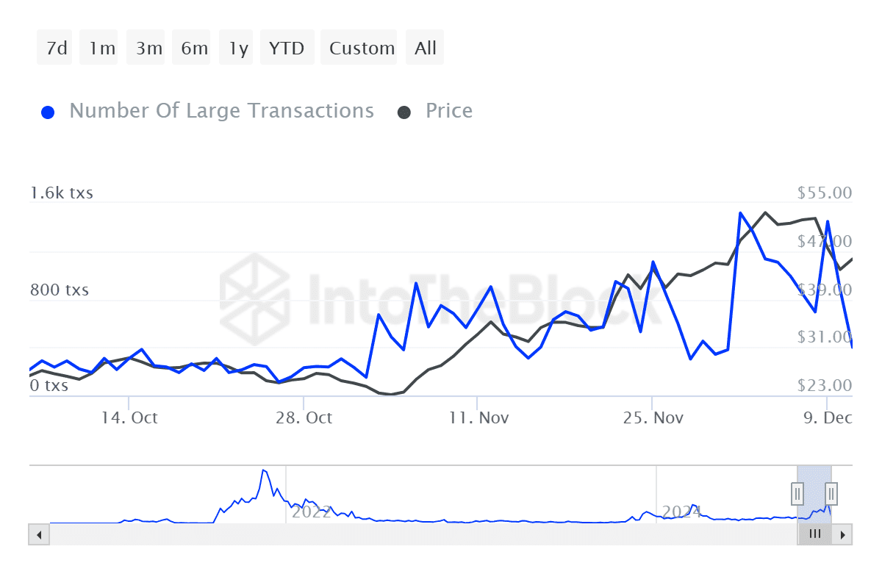Click the right navigator range handle

tap(831, 493)
